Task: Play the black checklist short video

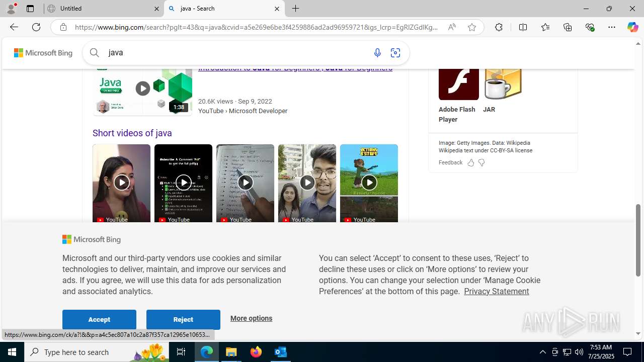Action: (183, 183)
